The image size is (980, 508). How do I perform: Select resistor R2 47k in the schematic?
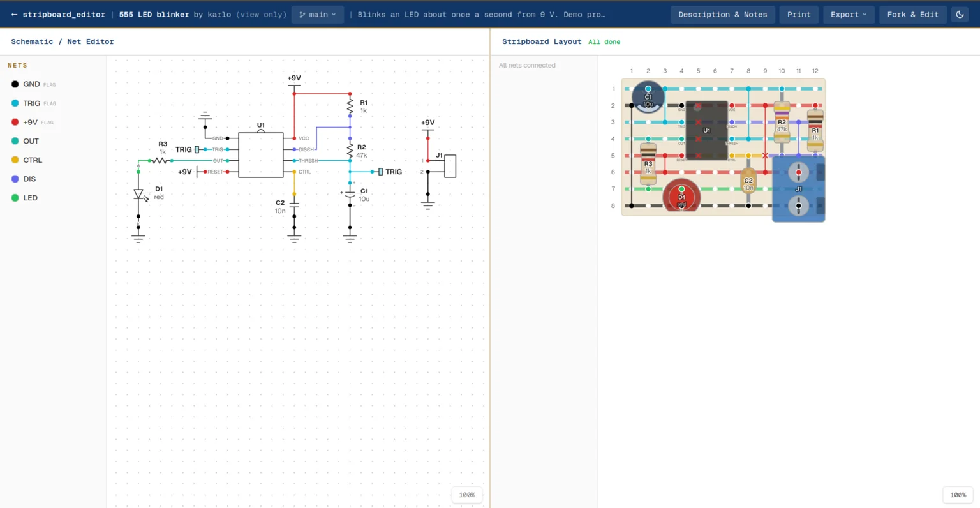(350, 151)
